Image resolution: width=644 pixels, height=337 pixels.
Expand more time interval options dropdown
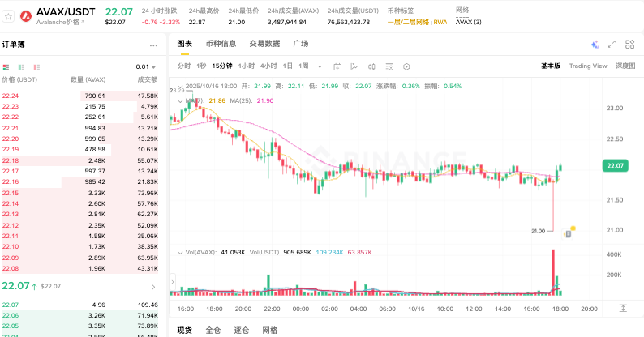320,66
